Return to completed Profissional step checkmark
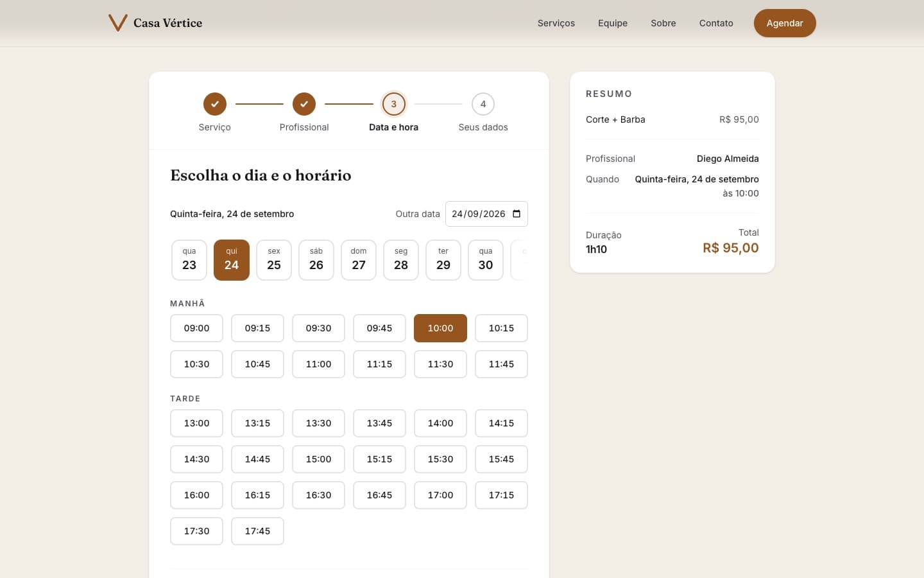This screenshot has height=578, width=924. tap(304, 104)
